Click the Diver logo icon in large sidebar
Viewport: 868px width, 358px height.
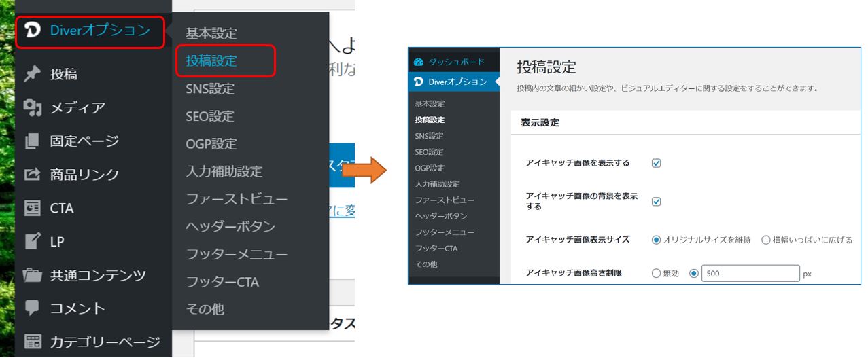point(32,31)
